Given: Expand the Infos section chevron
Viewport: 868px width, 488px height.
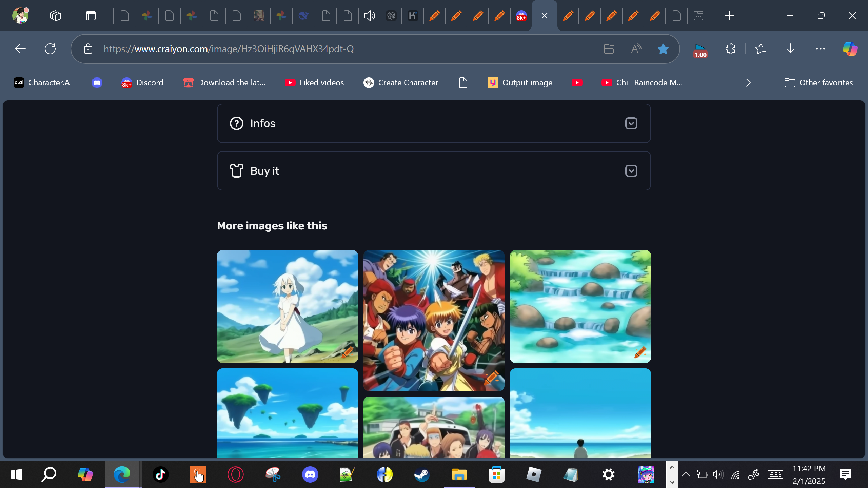Looking at the screenshot, I should coord(631,123).
